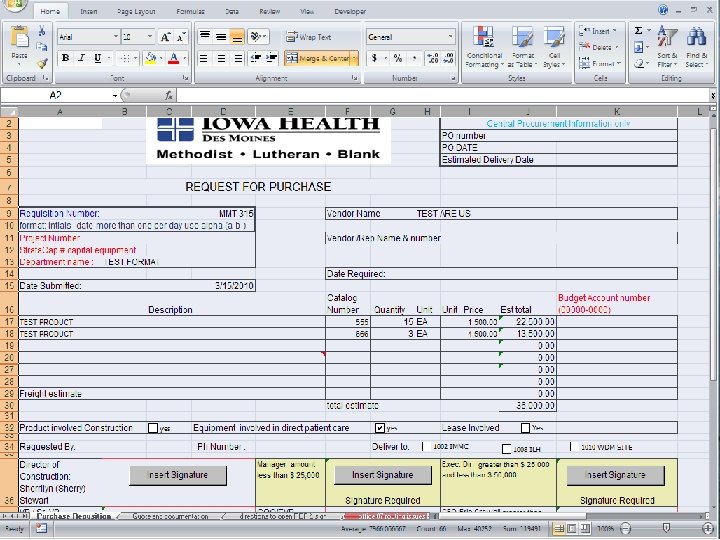
Task: Click the AutoSum sigma icon
Action: coord(638,31)
